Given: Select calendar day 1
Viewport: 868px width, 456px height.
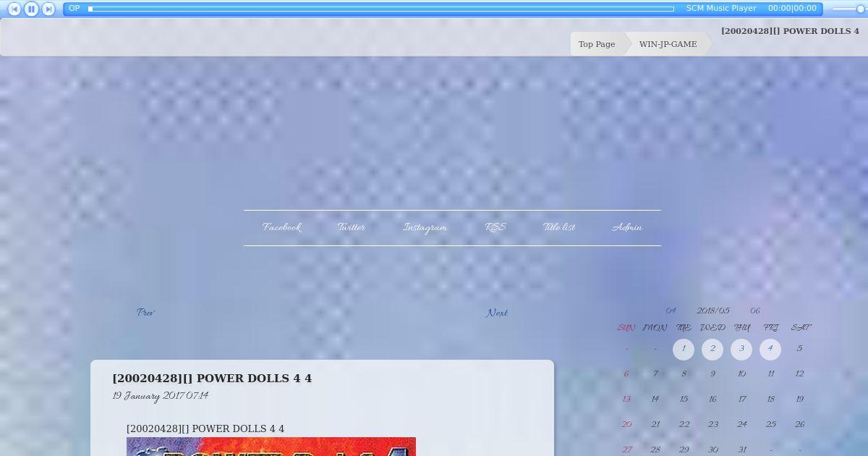Looking at the screenshot, I should [x=684, y=350].
